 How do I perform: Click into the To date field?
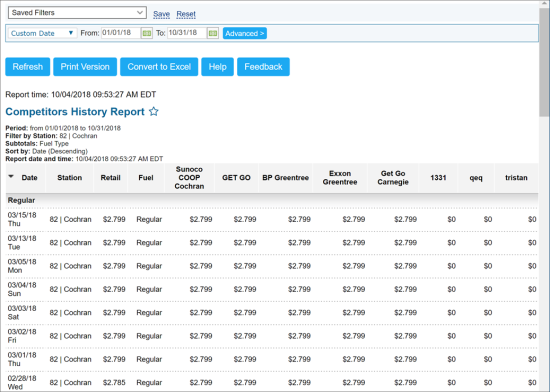pyautogui.click(x=187, y=33)
